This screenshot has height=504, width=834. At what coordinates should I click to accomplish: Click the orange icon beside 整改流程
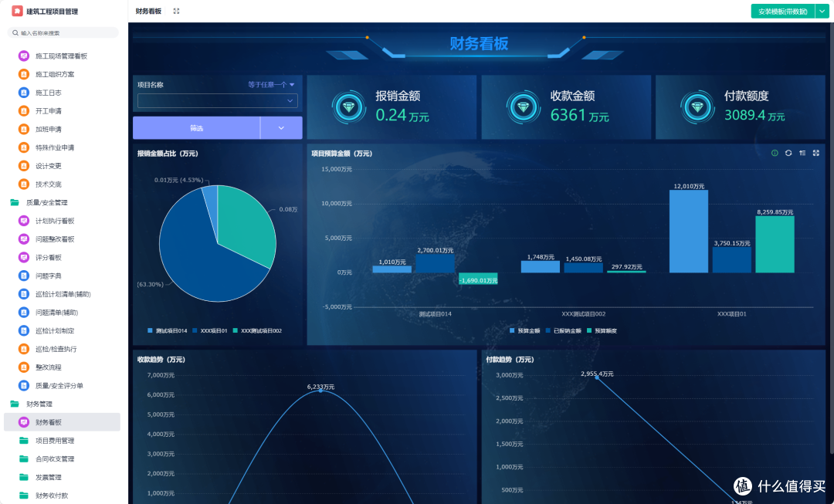pyautogui.click(x=23, y=367)
